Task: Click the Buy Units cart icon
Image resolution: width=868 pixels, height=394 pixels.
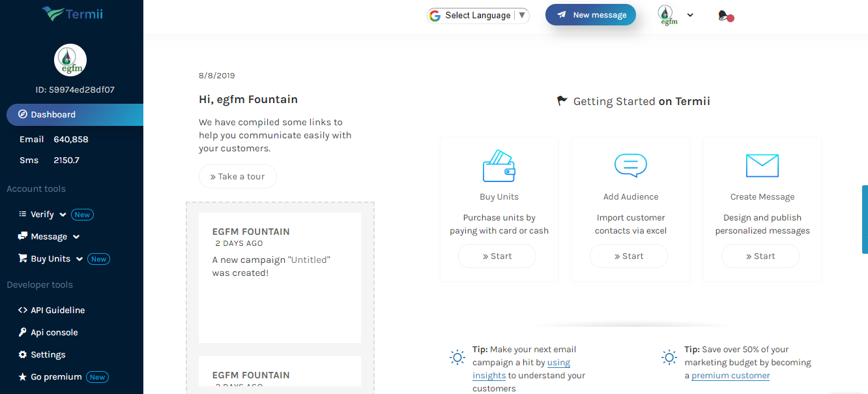Action: coord(23,258)
